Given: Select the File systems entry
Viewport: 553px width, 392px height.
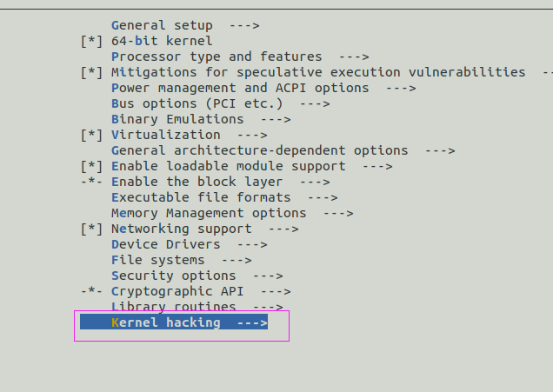Looking at the screenshot, I should [x=181, y=260].
